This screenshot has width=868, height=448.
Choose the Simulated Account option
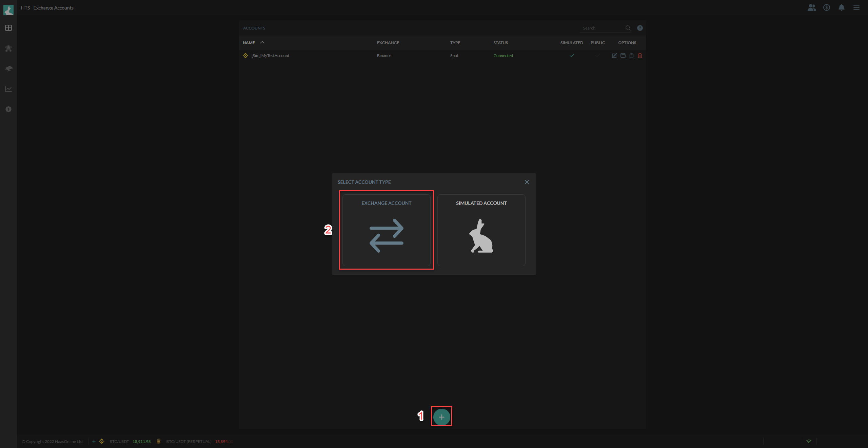point(481,230)
